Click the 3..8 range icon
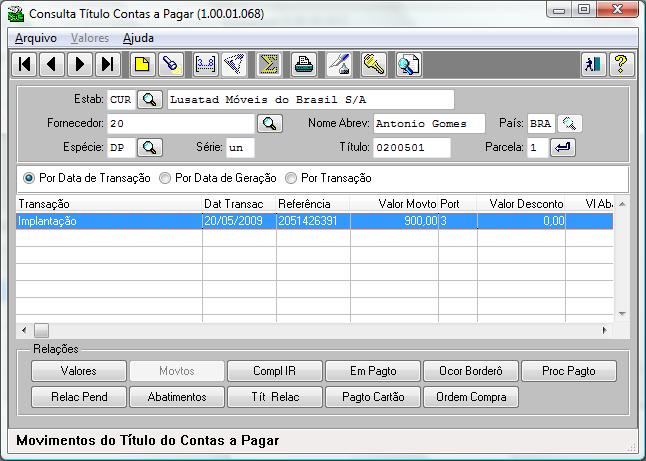 point(206,64)
